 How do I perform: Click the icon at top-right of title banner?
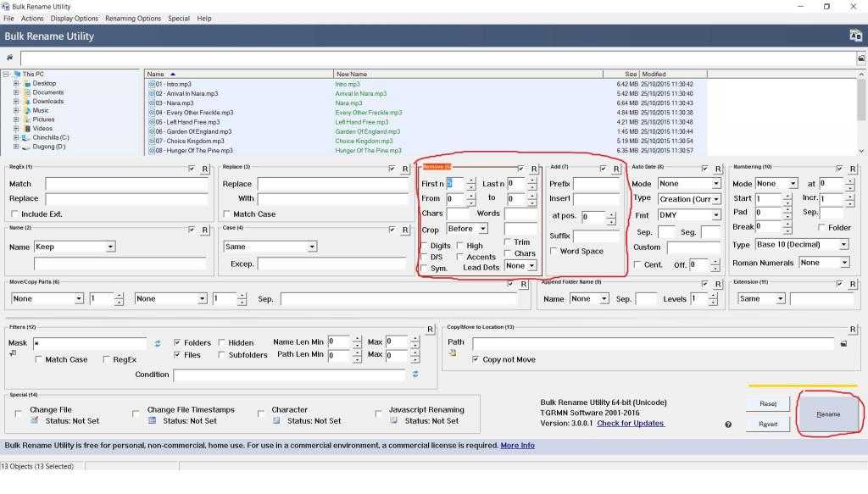click(x=855, y=36)
